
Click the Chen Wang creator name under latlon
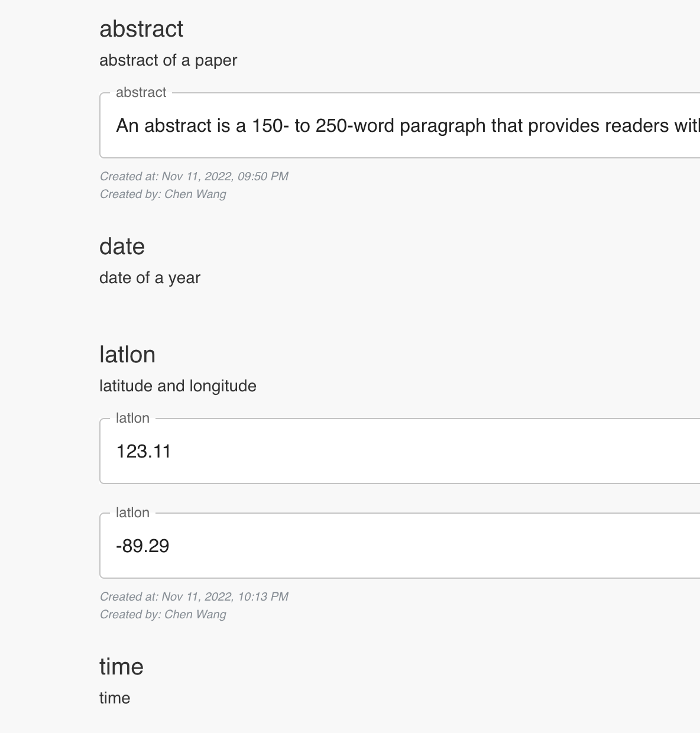[x=196, y=614]
